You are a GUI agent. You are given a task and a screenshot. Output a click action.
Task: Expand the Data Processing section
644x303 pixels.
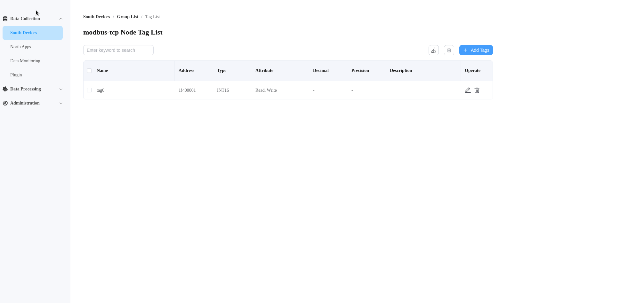61,89
